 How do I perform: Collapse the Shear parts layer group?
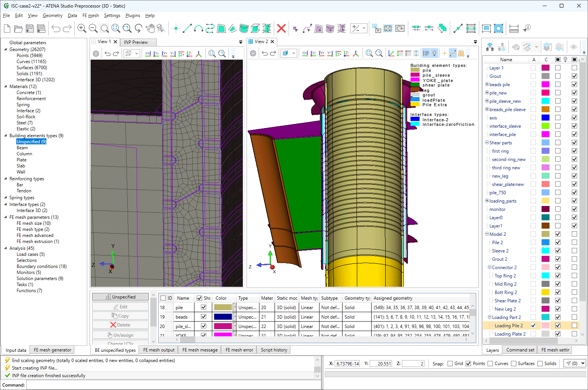(x=487, y=143)
